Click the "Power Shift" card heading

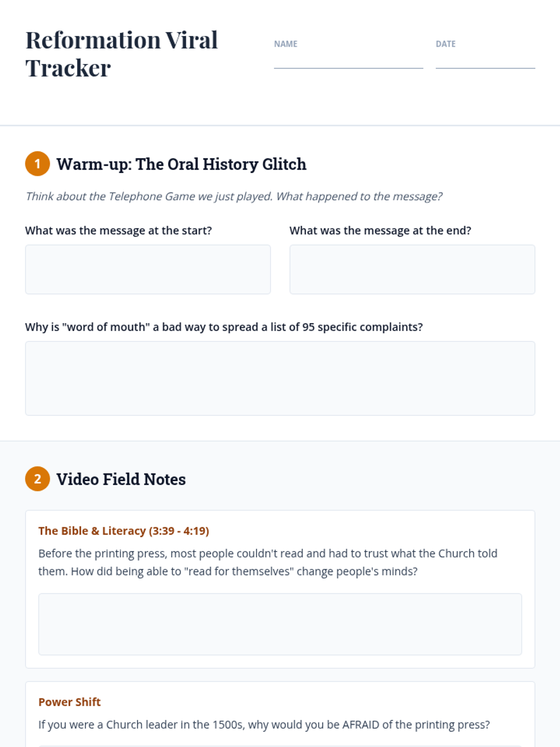[70, 702]
